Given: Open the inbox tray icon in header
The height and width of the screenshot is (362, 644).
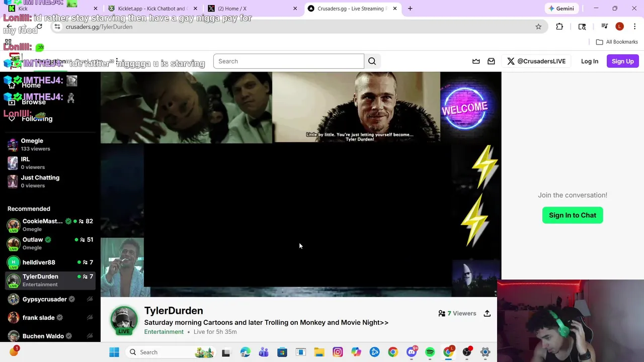Looking at the screenshot, I should tap(491, 61).
